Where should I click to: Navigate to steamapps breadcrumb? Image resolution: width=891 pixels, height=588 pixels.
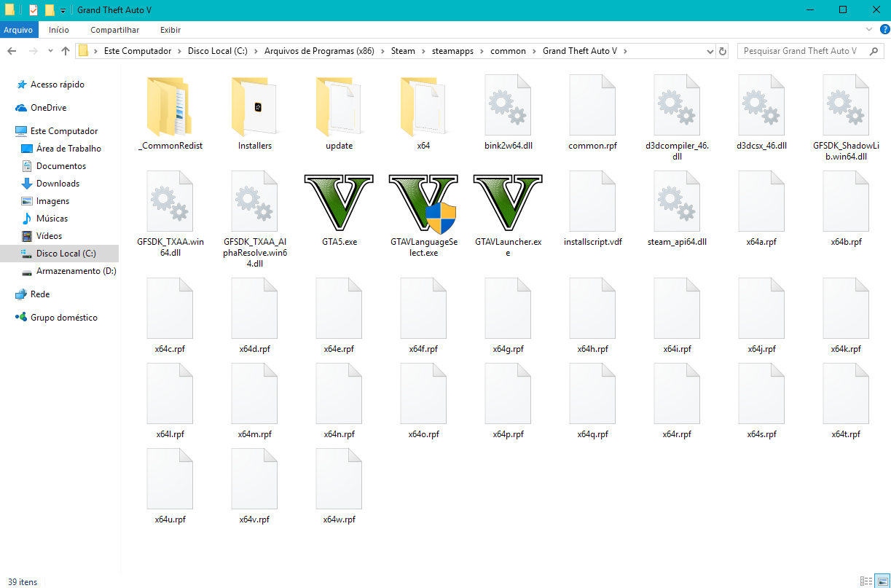pyautogui.click(x=452, y=51)
